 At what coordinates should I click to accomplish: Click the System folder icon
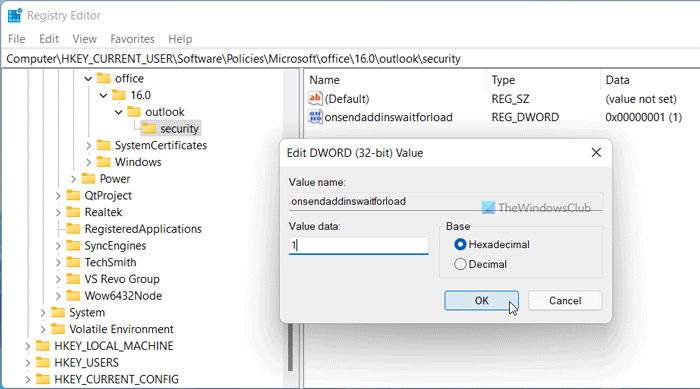click(x=58, y=312)
